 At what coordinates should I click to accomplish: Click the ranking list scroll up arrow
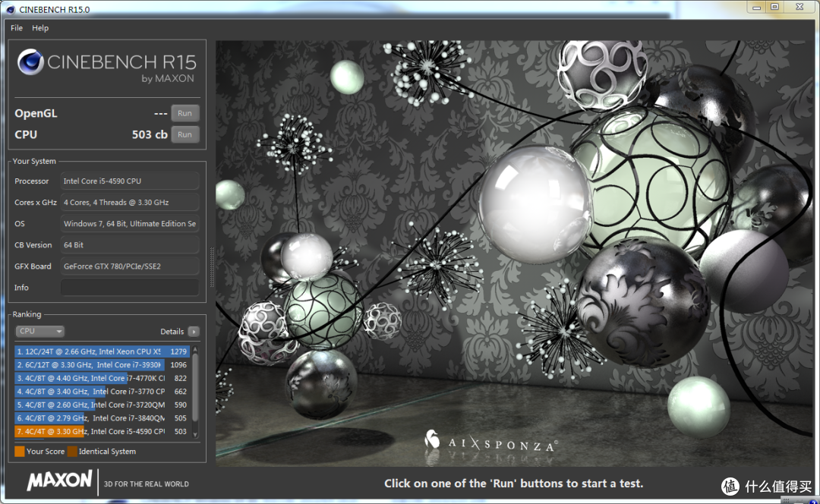click(196, 348)
